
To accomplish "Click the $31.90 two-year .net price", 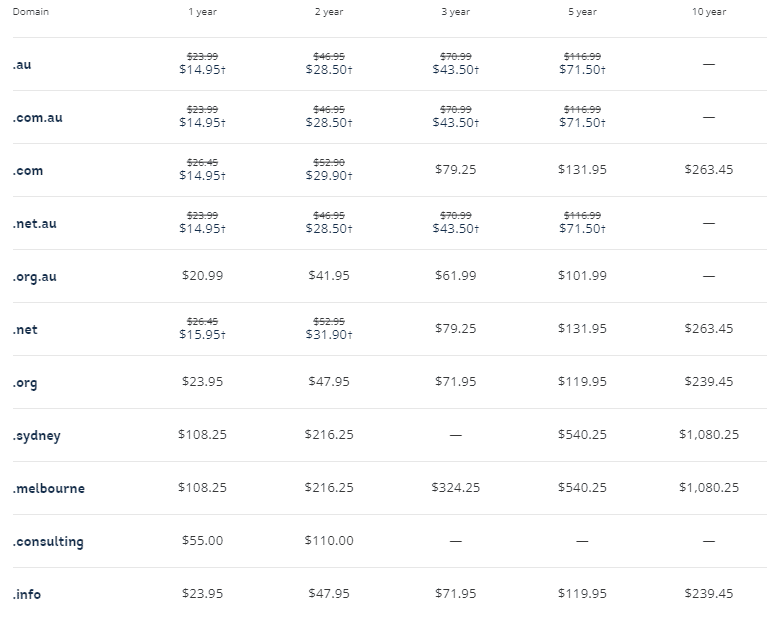I will click(329, 334).
